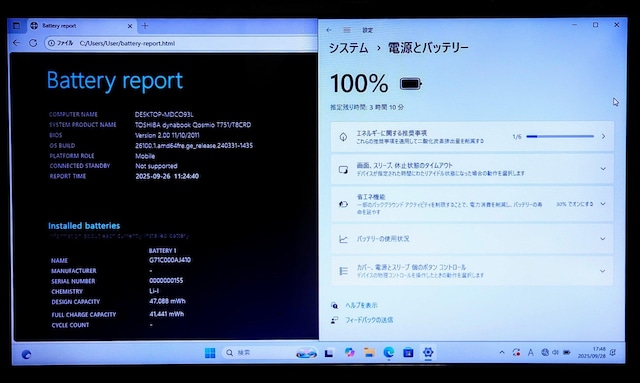Image resolution: width=640 pixels, height=383 pixels.
Task: Click the taskbar search box
Action: (270, 353)
